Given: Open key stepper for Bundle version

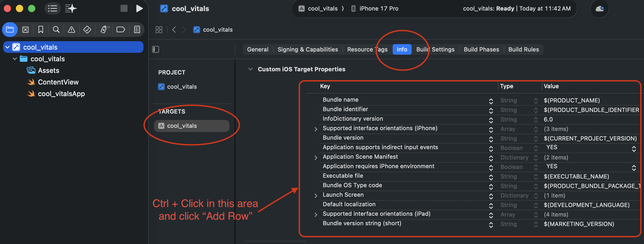Looking at the screenshot, I should [x=491, y=139].
